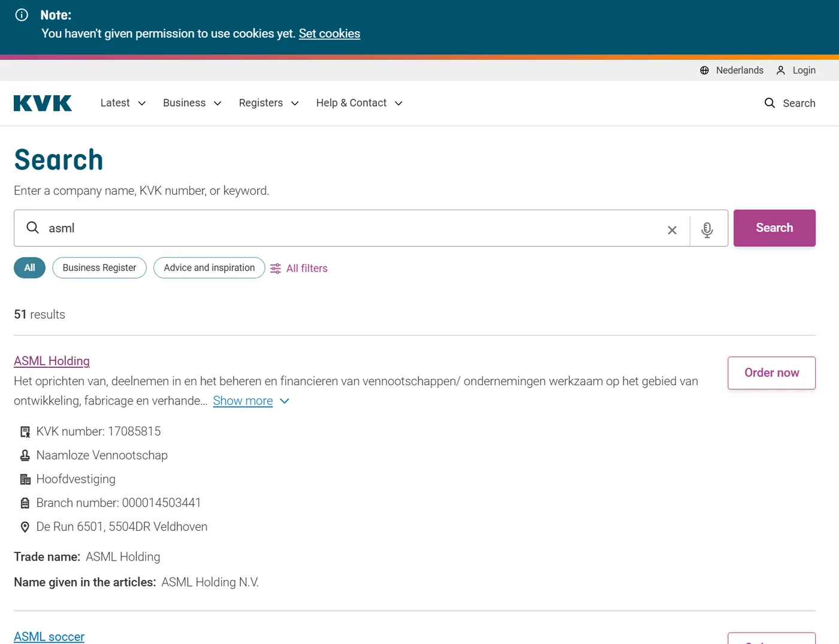Click the KVK number certificate icon
This screenshot has width=839, height=644.
[x=25, y=432]
